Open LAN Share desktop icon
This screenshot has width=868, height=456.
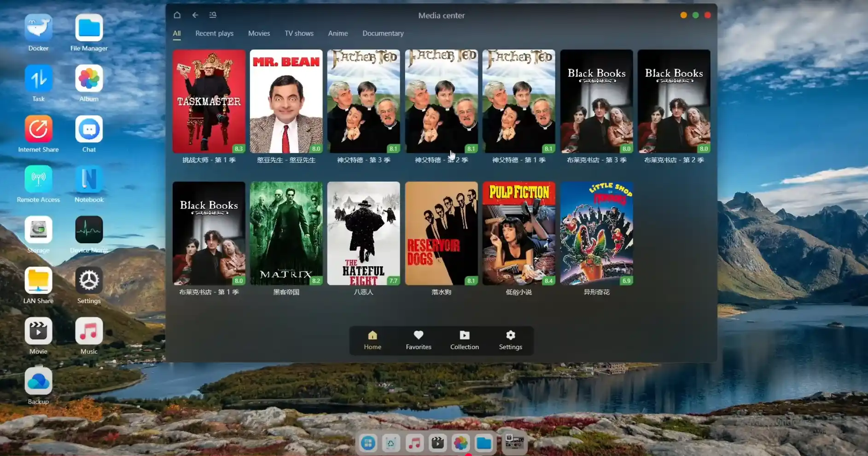[38, 280]
